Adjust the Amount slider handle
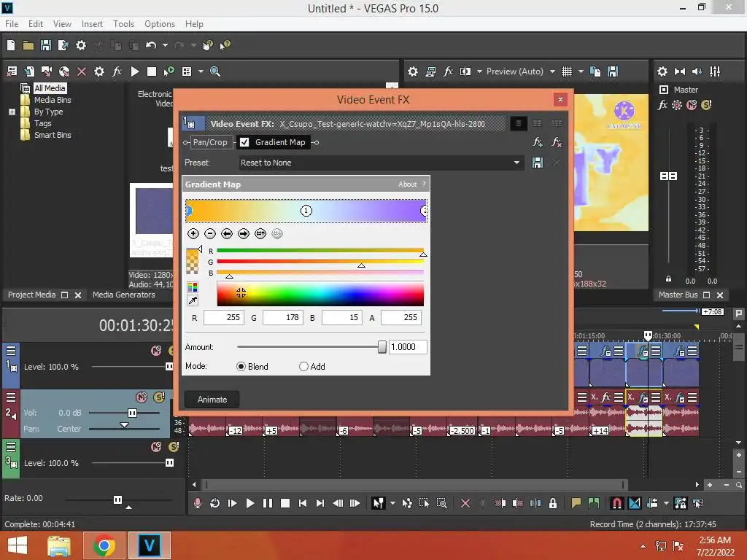747x560 pixels. [382, 346]
